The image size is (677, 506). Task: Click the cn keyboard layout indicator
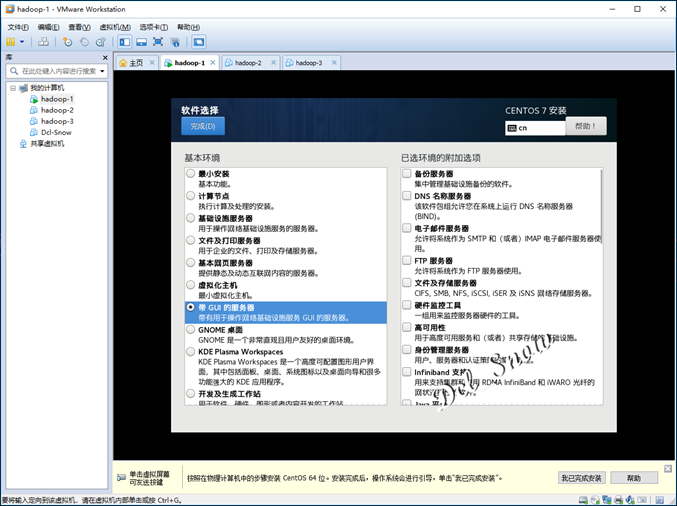point(535,128)
